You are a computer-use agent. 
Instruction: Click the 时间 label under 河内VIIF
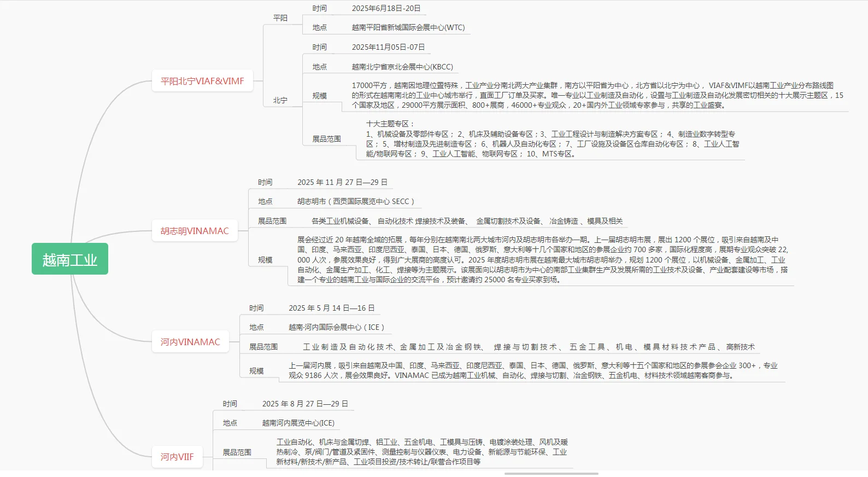230,404
